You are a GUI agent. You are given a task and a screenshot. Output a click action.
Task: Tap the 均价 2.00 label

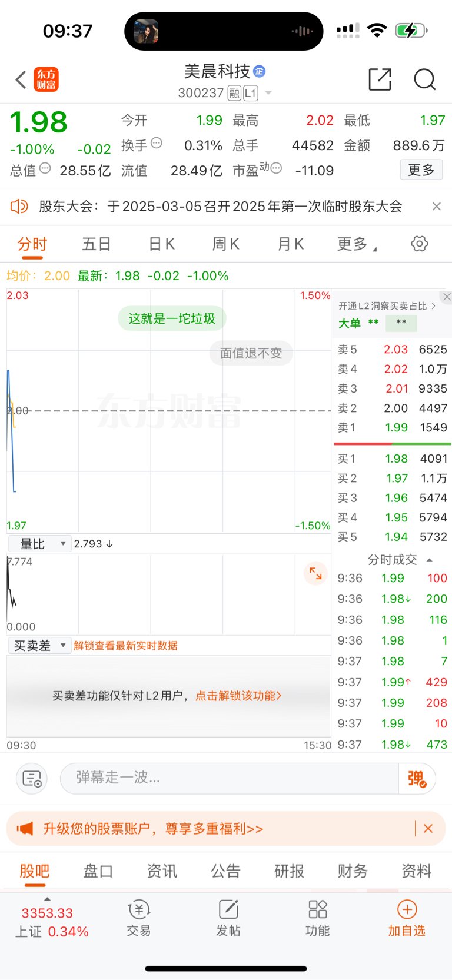tap(38, 275)
